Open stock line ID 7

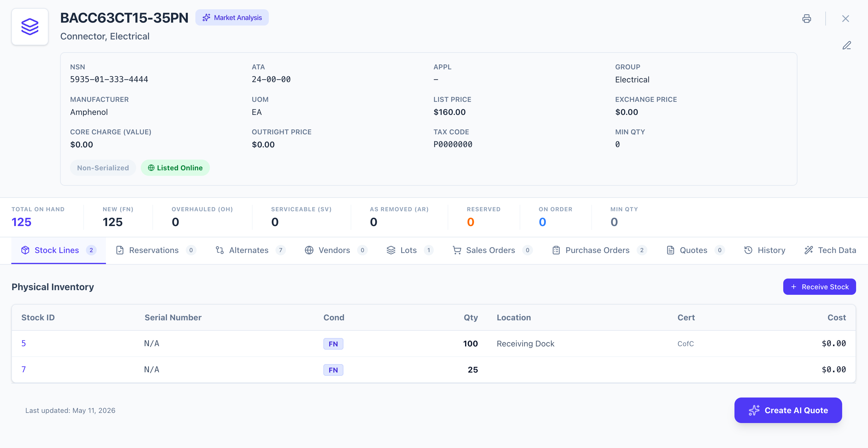click(x=24, y=370)
